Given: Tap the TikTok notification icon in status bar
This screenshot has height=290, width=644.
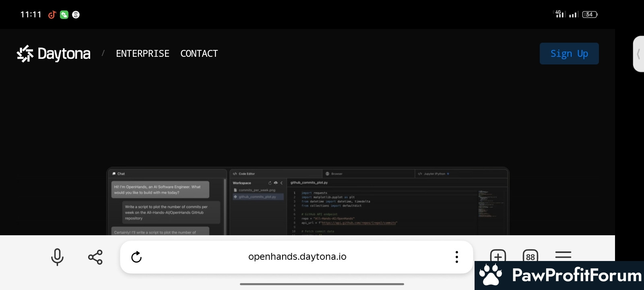Looking at the screenshot, I should tap(52, 15).
